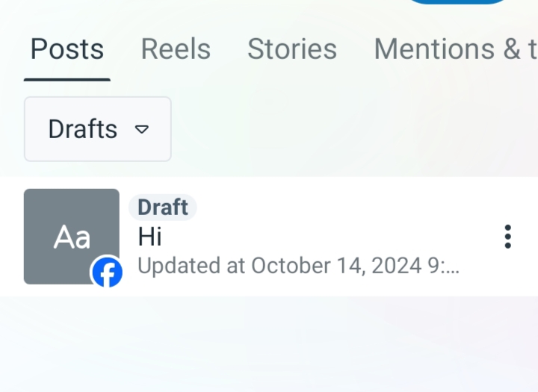
Task: Click the Facebook logo badge on the thumbnail
Action: pos(108,273)
